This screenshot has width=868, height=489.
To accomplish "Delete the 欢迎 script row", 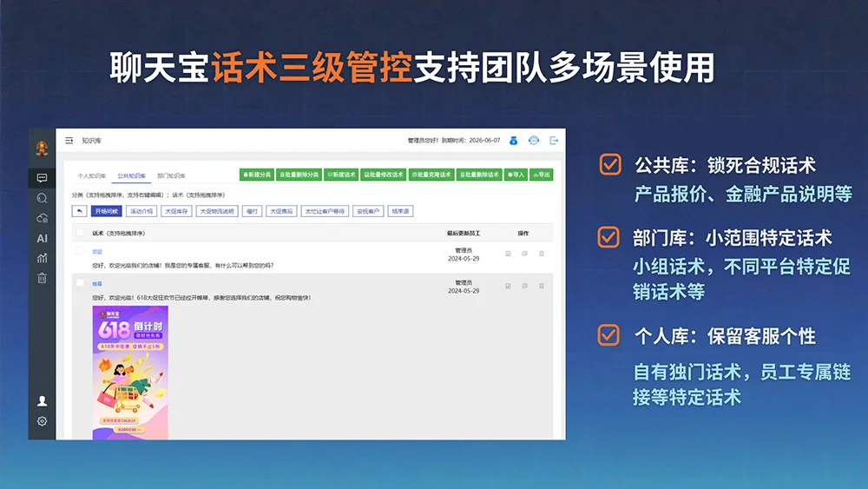I will 542,254.
